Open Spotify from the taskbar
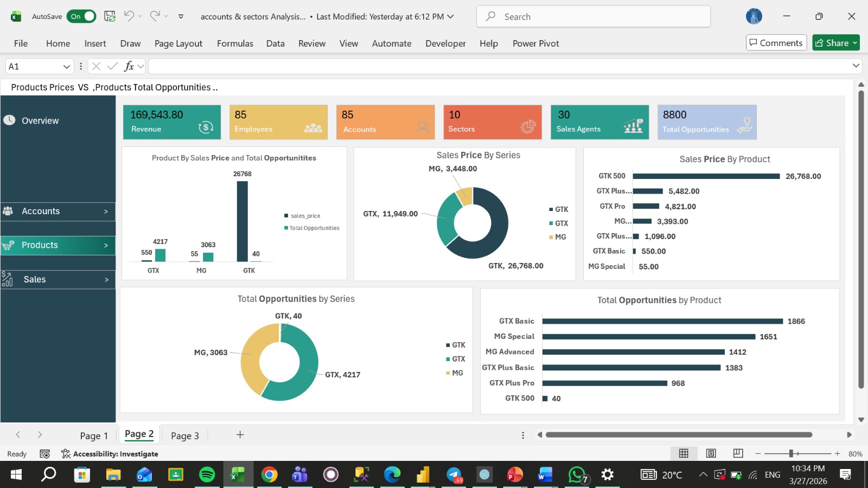868x488 pixels. [207, 474]
